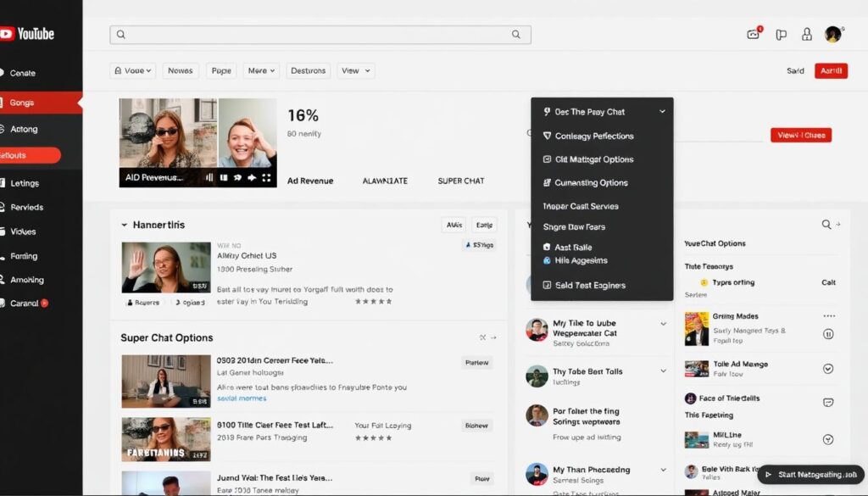Click the five-star rating under Your Foit Lepying

click(373, 437)
